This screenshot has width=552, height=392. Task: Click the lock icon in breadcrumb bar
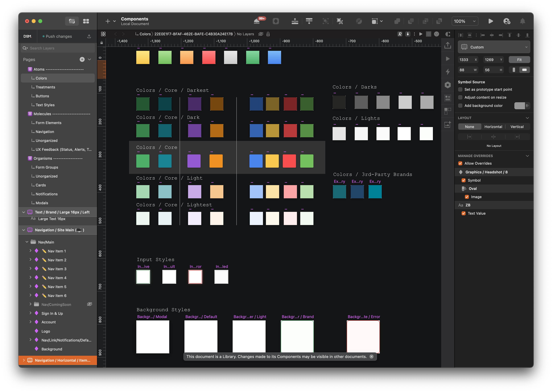tap(268, 34)
